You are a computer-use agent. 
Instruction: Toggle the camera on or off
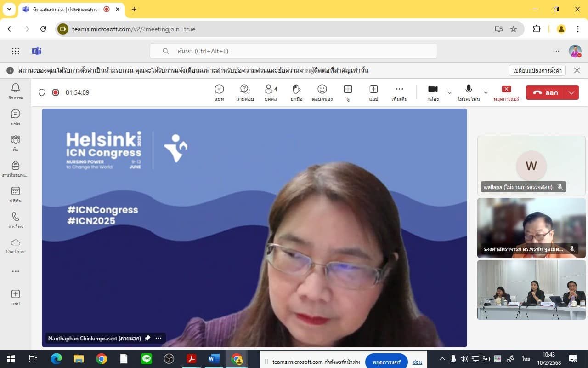pos(433,92)
